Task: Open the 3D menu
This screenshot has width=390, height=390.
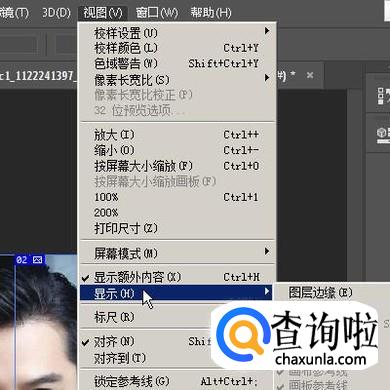Action: click(x=56, y=13)
